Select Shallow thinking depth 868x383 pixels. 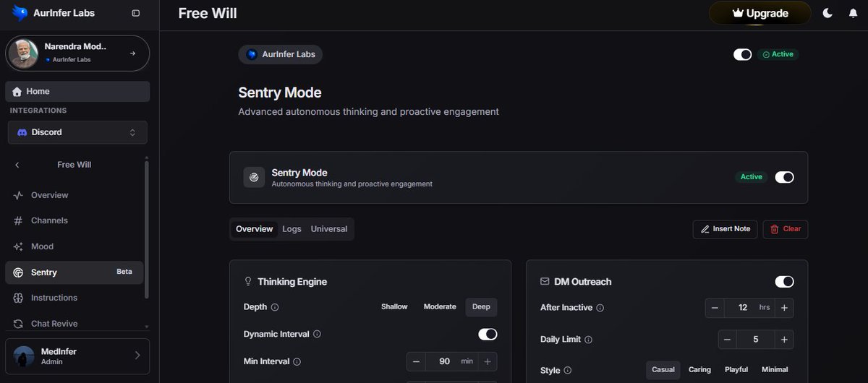[x=394, y=307]
